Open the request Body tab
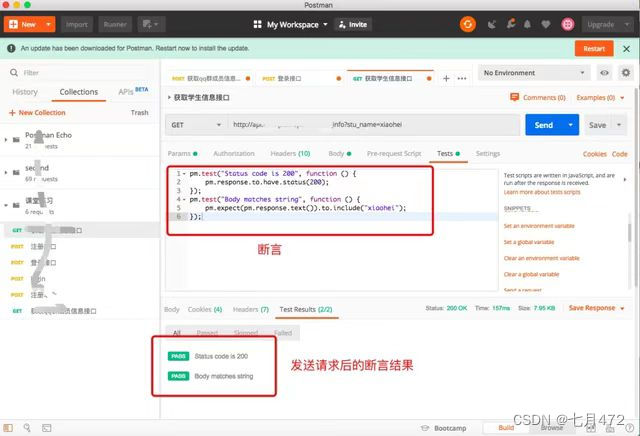The height and width of the screenshot is (436, 640). (x=340, y=153)
